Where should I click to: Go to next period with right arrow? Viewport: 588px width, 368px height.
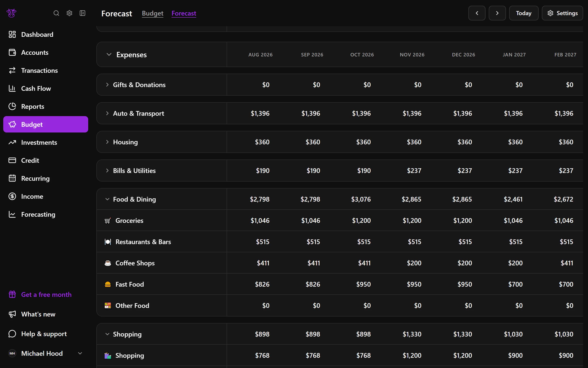pyautogui.click(x=497, y=13)
